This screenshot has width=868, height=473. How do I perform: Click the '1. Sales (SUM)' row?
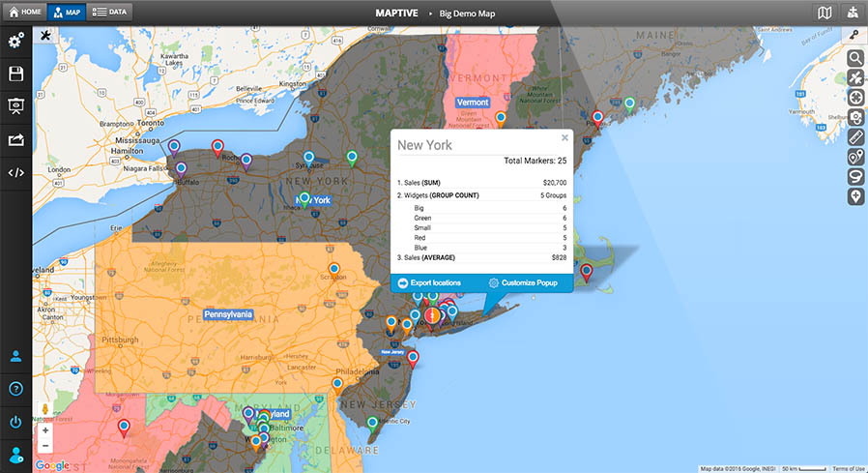[x=481, y=183]
